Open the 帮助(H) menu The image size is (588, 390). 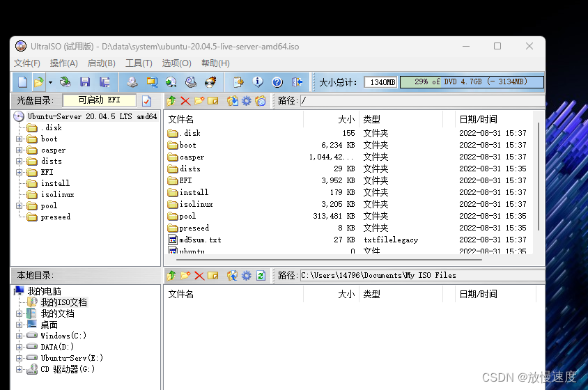pos(215,63)
